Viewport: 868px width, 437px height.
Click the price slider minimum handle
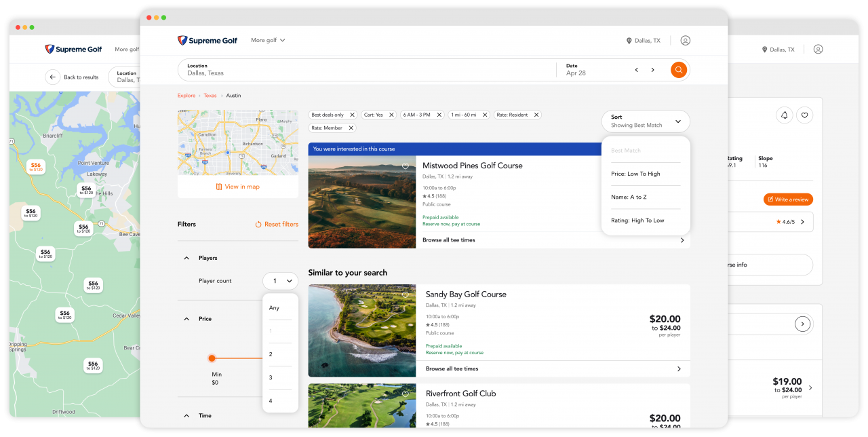pyautogui.click(x=212, y=358)
